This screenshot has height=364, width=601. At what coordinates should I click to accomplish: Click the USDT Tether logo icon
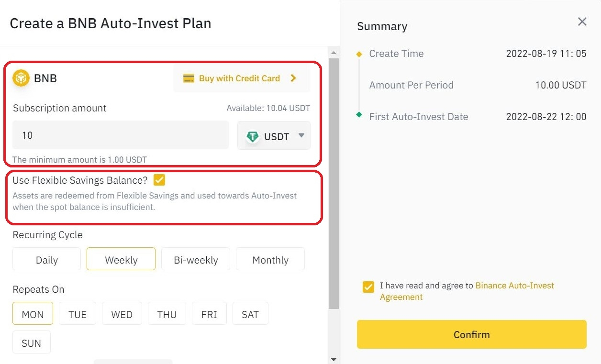(253, 136)
